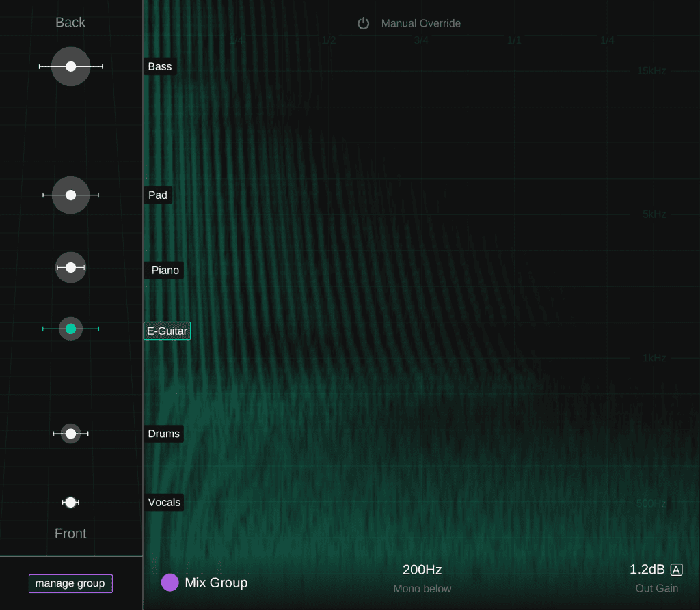700x610 pixels.
Task: Click the Vocals front-back slider handle
Action: click(70, 502)
